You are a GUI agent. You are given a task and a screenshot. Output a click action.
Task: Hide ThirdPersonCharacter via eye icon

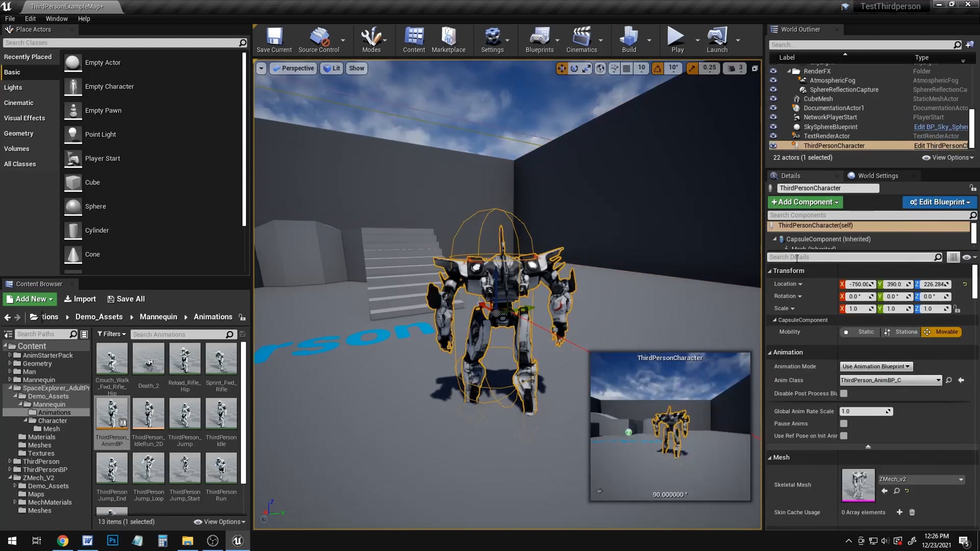(773, 146)
